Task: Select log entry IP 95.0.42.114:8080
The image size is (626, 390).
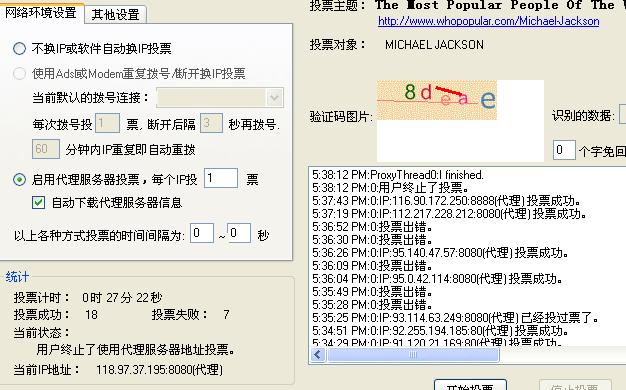Action: (x=437, y=279)
